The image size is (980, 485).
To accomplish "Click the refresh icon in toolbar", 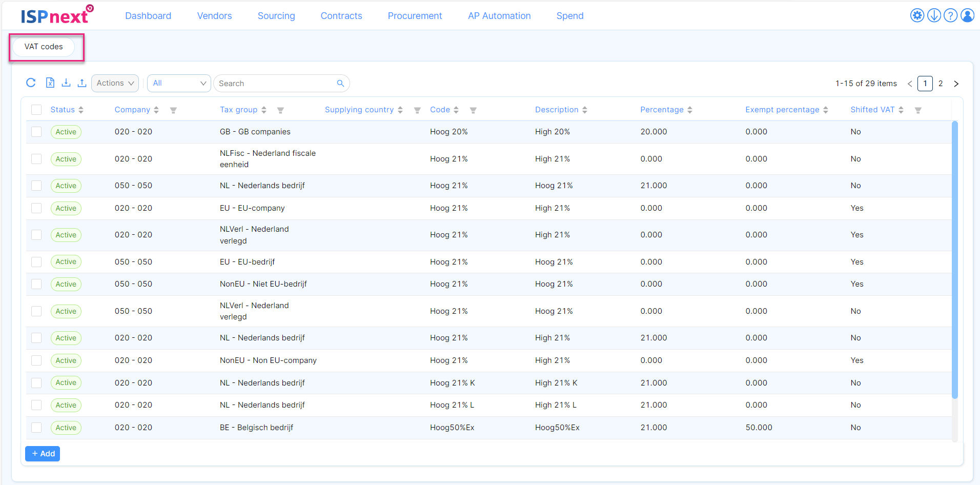I will pos(31,83).
